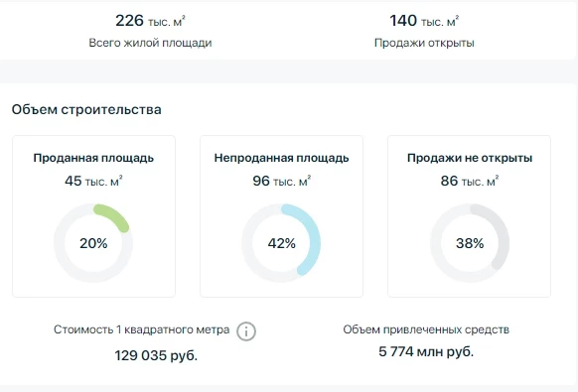Image resolution: width=578 pixels, height=392 pixels.
Task: Click the 140 тыс. м² sales open value
Action: (x=424, y=21)
